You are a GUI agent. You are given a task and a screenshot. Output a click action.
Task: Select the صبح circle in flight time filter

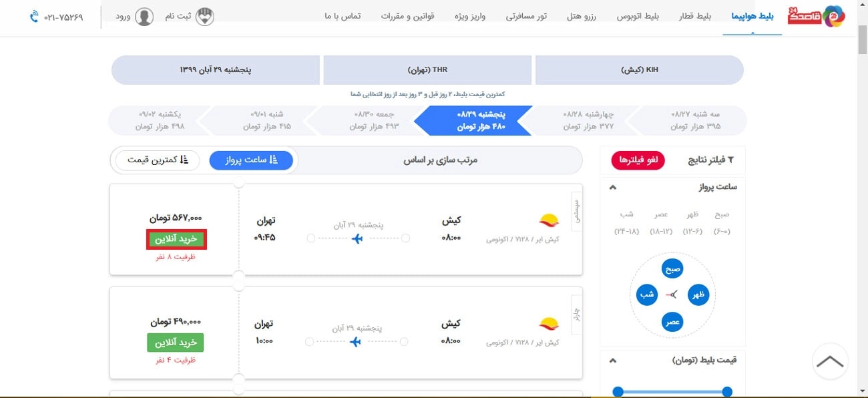click(672, 268)
